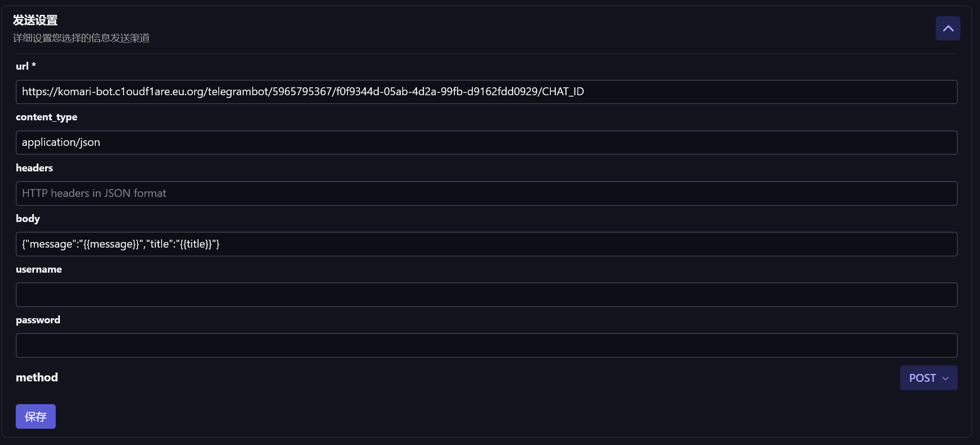Click the empty password input field

[486, 345]
